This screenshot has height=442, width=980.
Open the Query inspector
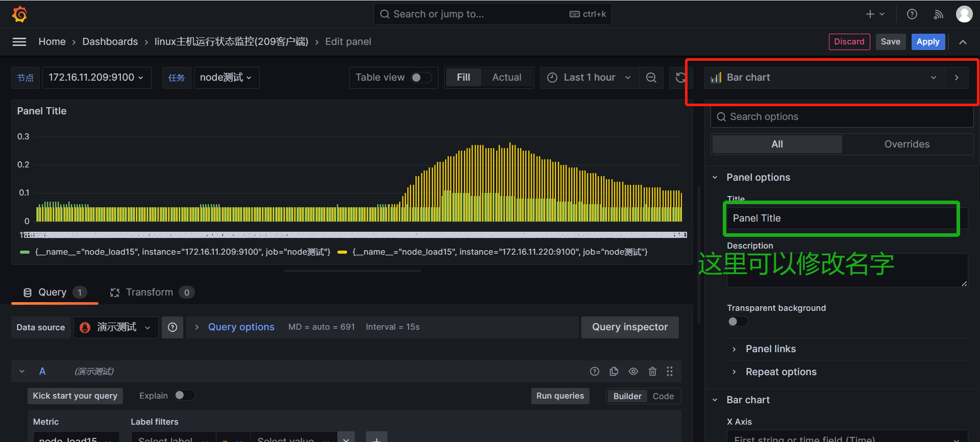[x=629, y=327]
